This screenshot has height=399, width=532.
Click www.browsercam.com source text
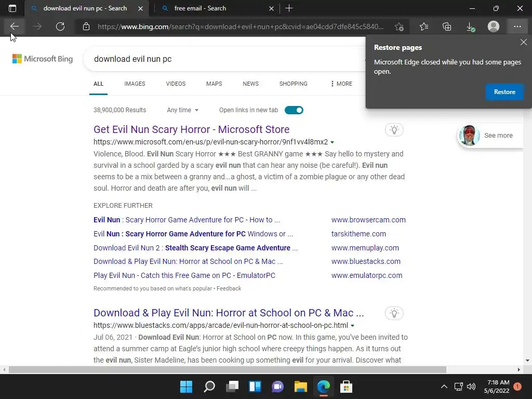click(368, 220)
